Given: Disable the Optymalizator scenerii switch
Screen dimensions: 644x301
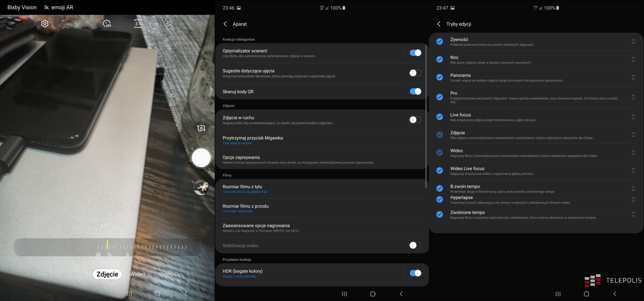Looking at the screenshot, I should tap(415, 53).
